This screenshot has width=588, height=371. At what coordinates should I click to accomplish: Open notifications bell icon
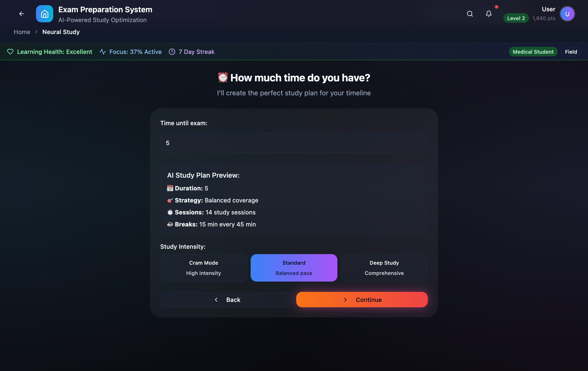pyautogui.click(x=489, y=14)
